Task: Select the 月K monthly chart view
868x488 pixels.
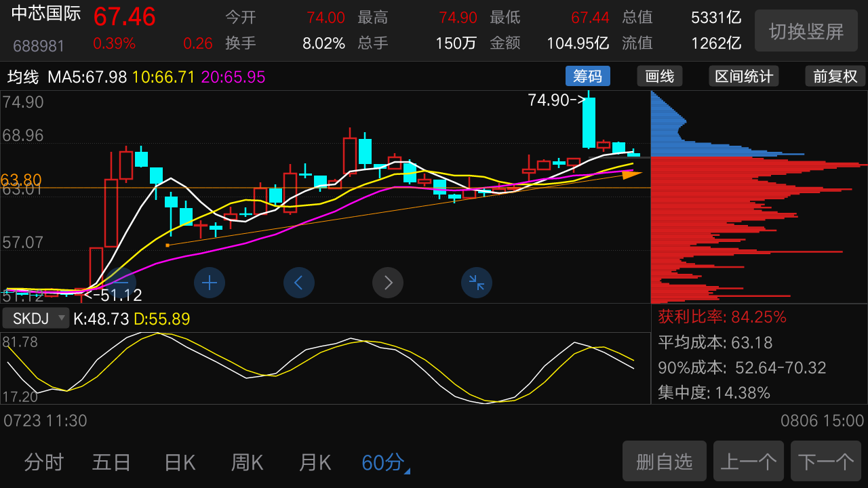Action: [314, 462]
